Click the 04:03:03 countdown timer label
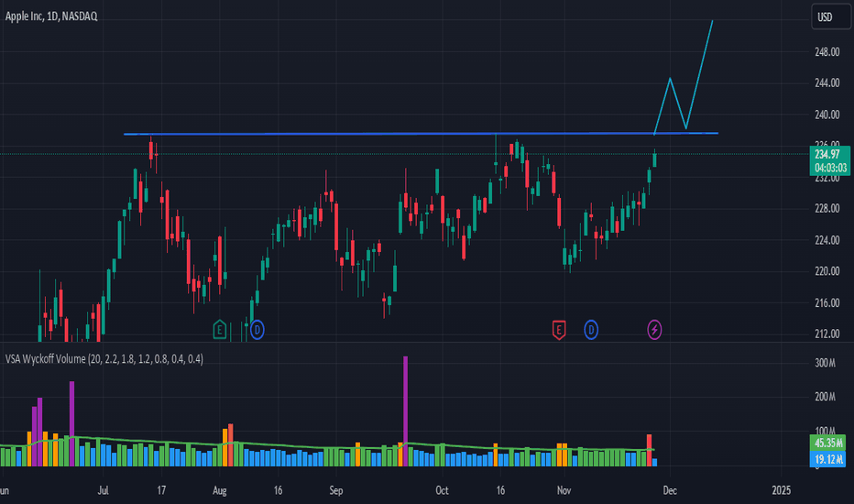 [x=830, y=168]
